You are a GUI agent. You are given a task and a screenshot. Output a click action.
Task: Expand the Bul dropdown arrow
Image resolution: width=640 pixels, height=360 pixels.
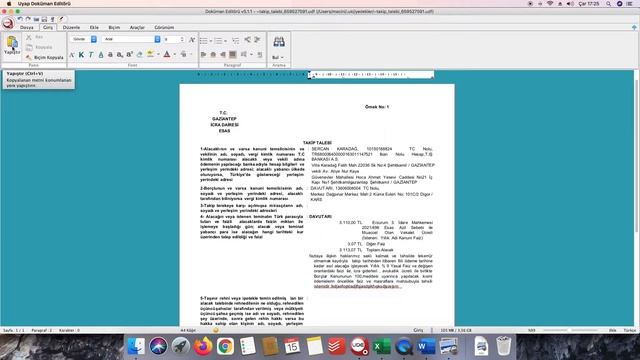(x=282, y=58)
